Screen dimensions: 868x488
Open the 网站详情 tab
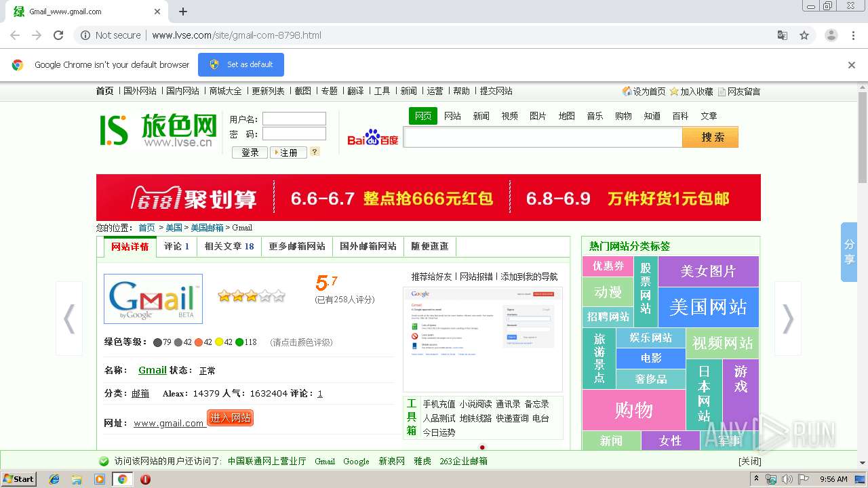point(130,247)
